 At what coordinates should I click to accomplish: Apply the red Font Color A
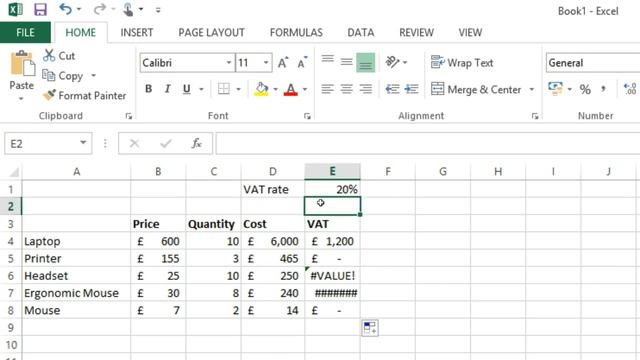tap(291, 89)
